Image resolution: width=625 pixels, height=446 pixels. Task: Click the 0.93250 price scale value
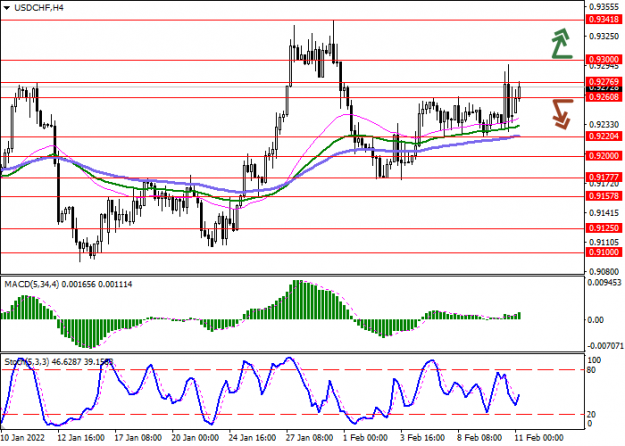[604, 36]
